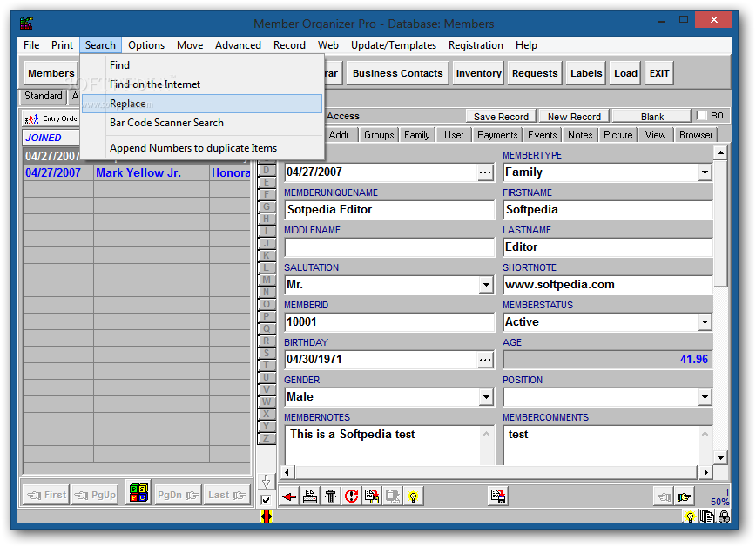Switch to the Browser tab
Screen dimensions: 756x547
pyautogui.click(x=696, y=135)
